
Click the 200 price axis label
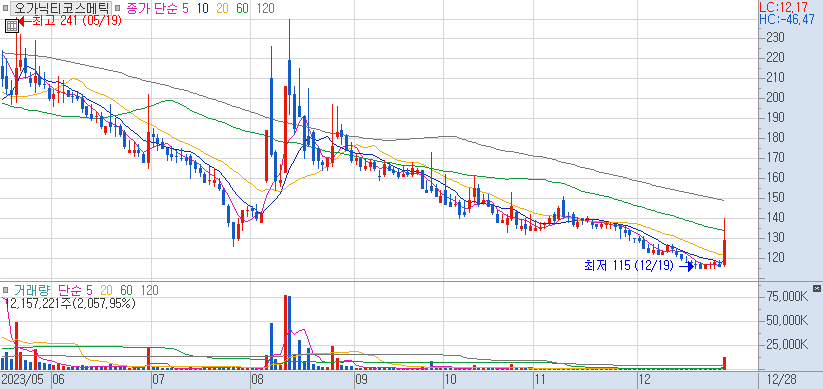pos(775,98)
